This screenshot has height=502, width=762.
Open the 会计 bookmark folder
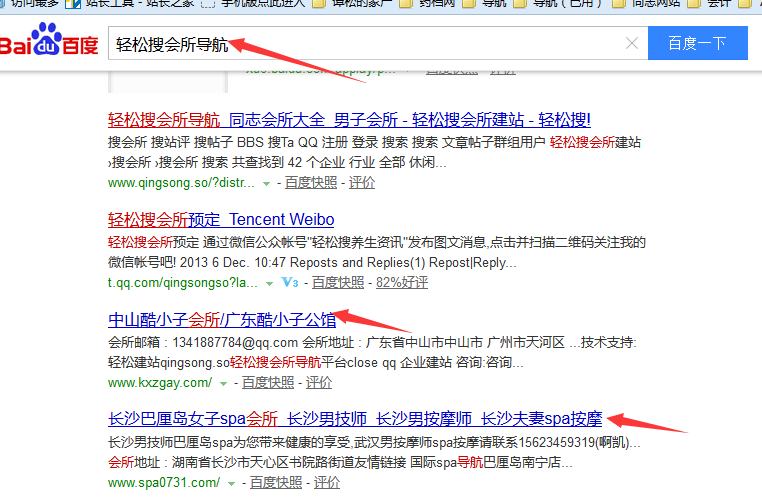point(710,3)
